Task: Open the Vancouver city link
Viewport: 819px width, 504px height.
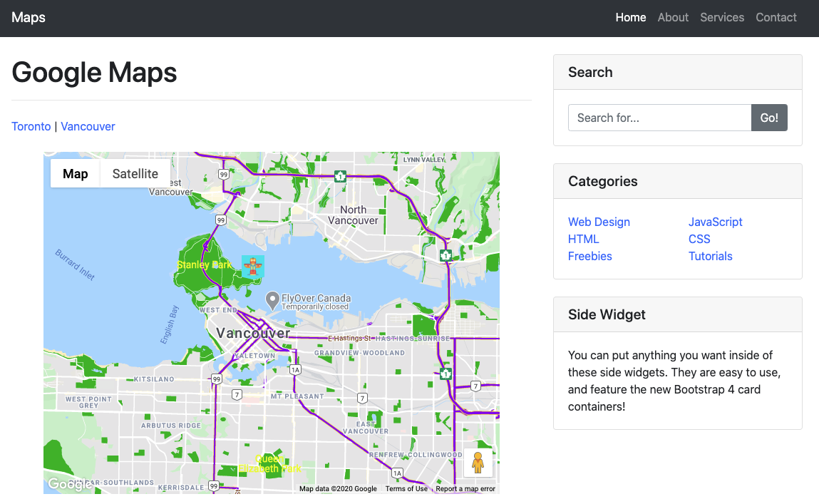Action: (88, 126)
